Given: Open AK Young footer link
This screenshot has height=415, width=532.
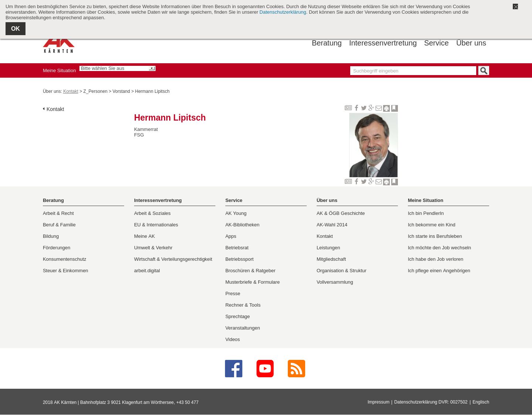Looking at the screenshot, I should tap(236, 213).
